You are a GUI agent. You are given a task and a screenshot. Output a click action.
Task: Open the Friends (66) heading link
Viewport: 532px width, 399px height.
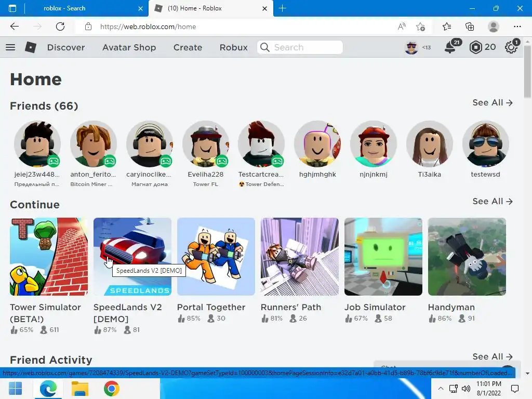point(44,106)
